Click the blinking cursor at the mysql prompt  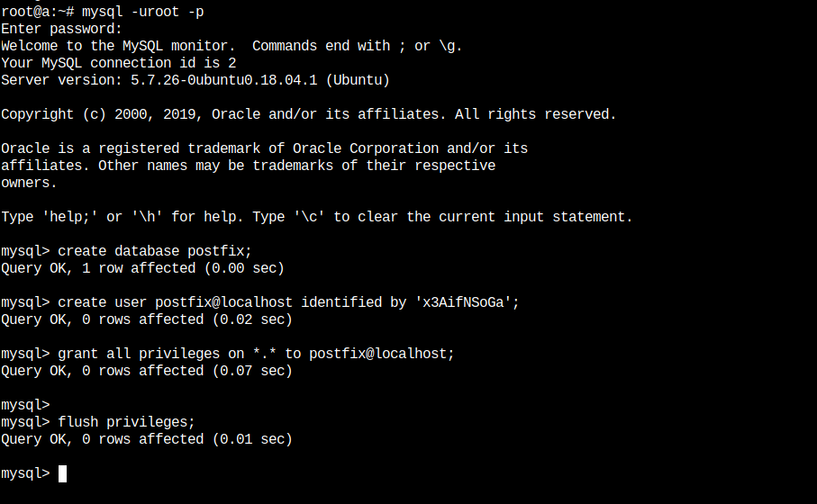[x=62, y=473]
